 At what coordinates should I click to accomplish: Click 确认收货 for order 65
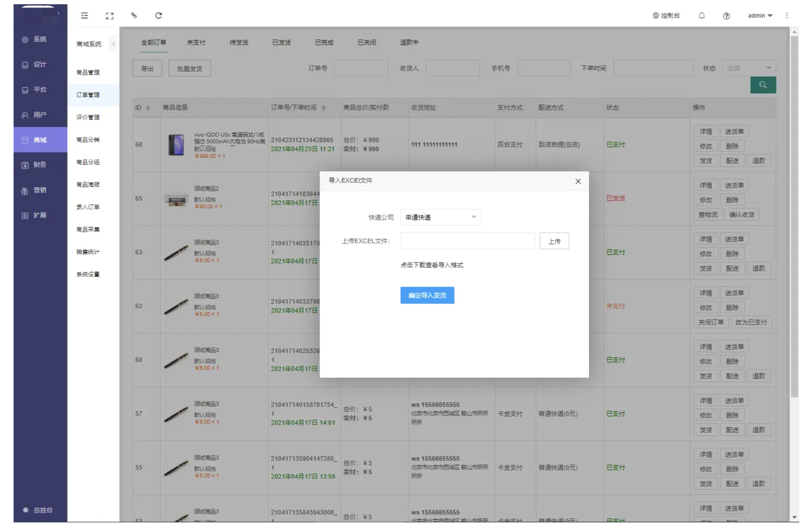(742, 215)
